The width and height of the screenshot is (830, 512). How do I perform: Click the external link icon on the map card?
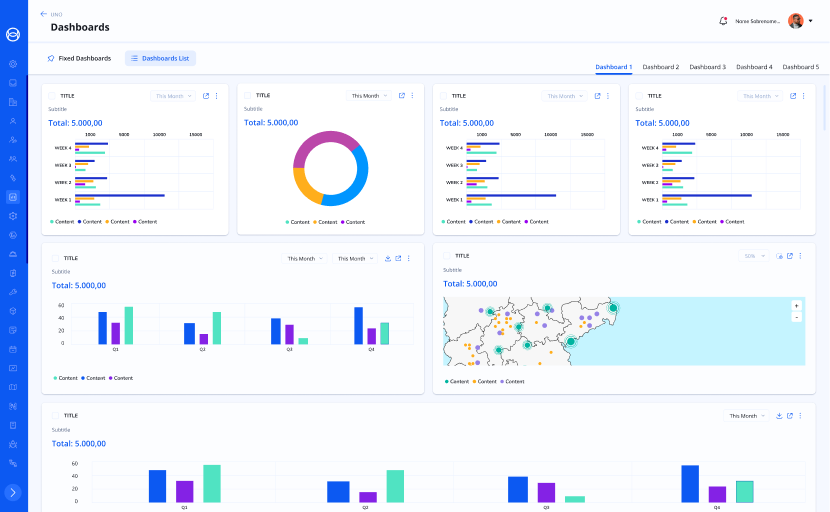click(x=790, y=256)
